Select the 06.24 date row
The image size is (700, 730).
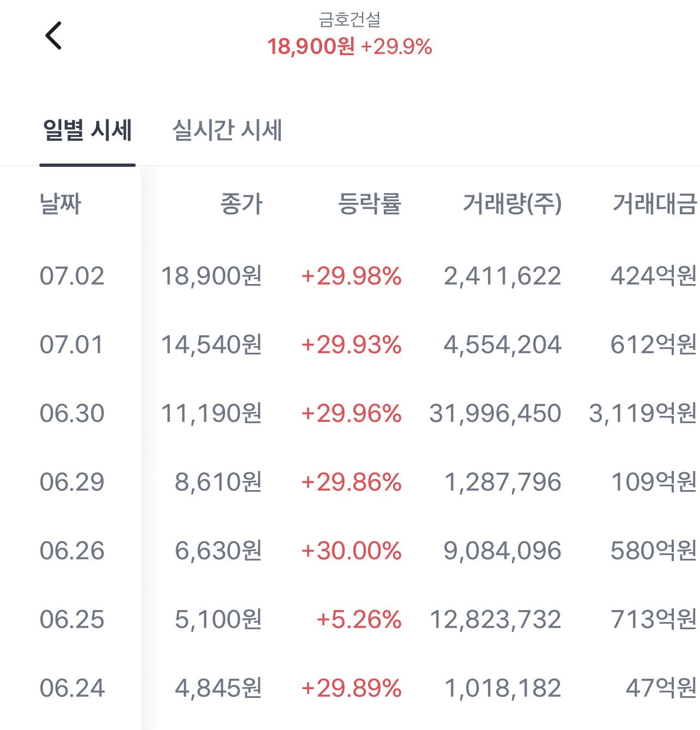click(x=350, y=688)
